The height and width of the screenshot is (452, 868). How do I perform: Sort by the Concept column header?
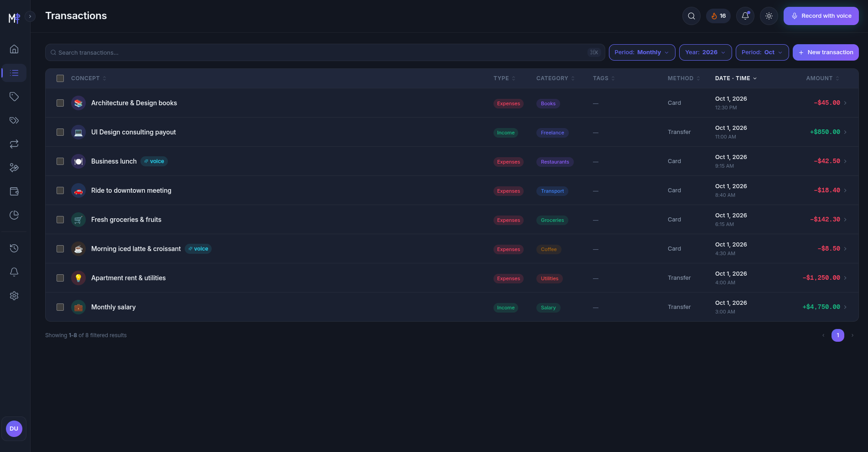tap(88, 78)
